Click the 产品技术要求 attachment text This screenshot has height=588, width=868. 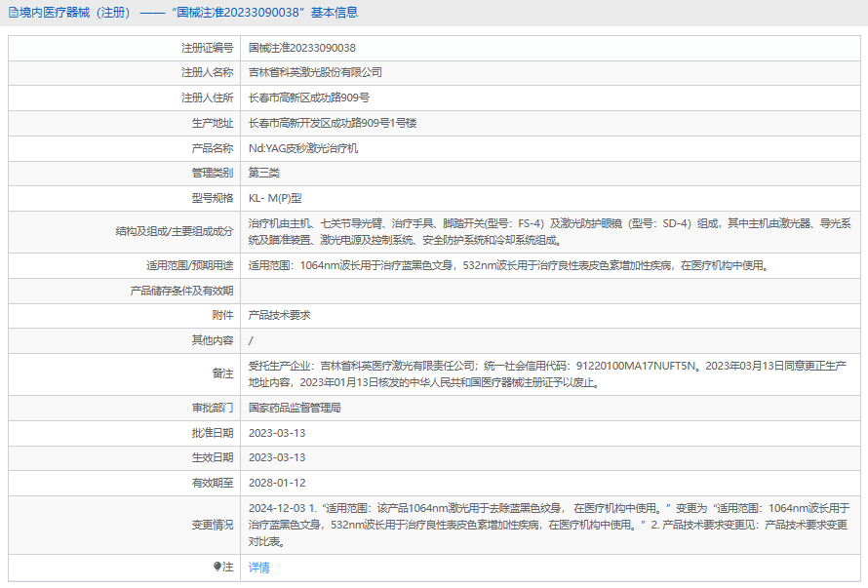279,315
